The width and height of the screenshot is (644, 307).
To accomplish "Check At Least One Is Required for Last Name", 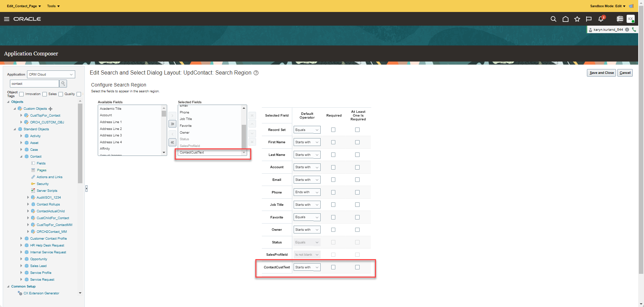I will coord(357,155).
